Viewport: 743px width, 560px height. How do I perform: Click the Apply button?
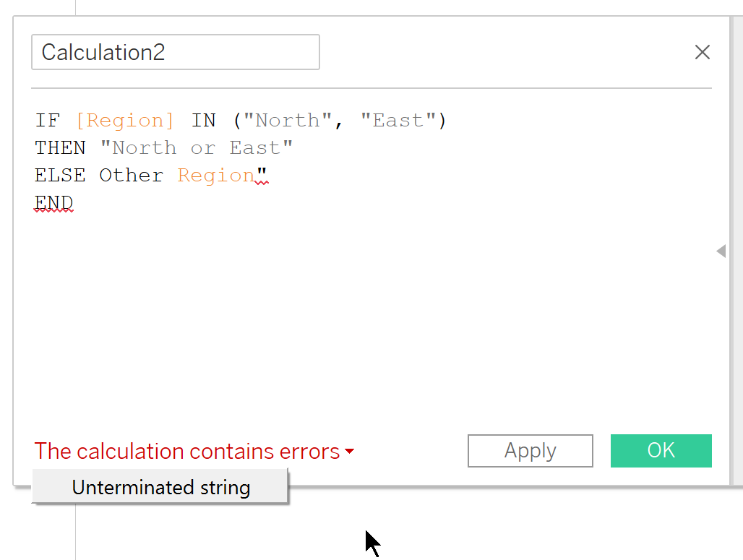click(x=530, y=451)
